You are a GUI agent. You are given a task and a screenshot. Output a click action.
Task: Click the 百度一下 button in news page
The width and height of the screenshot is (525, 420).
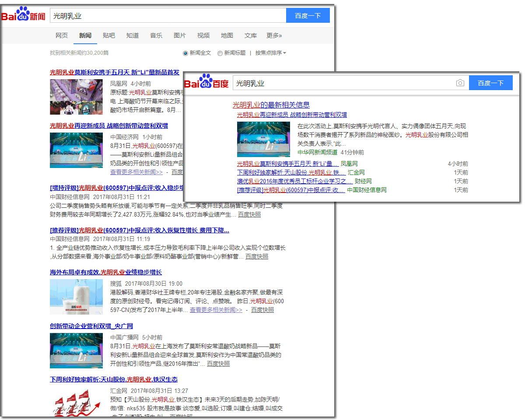click(308, 16)
